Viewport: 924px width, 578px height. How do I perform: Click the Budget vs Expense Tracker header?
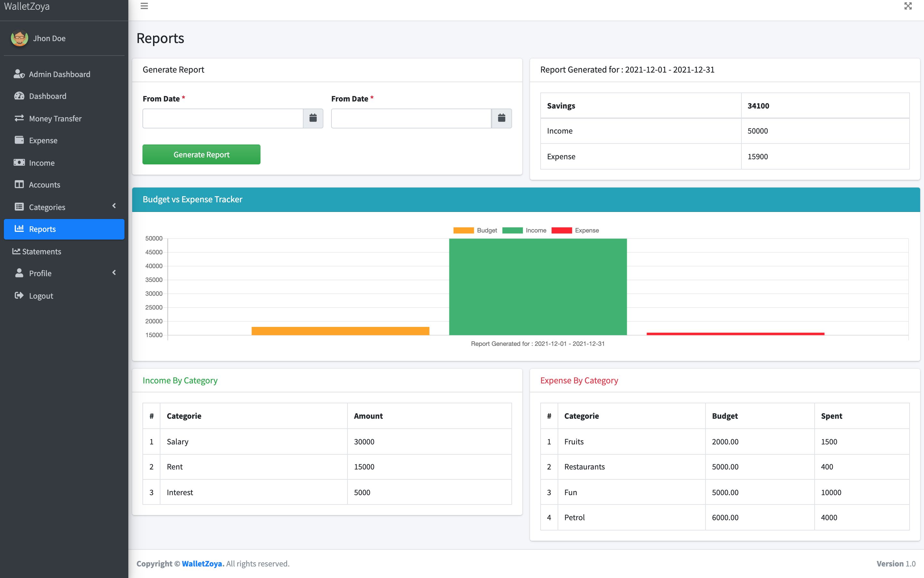click(526, 199)
